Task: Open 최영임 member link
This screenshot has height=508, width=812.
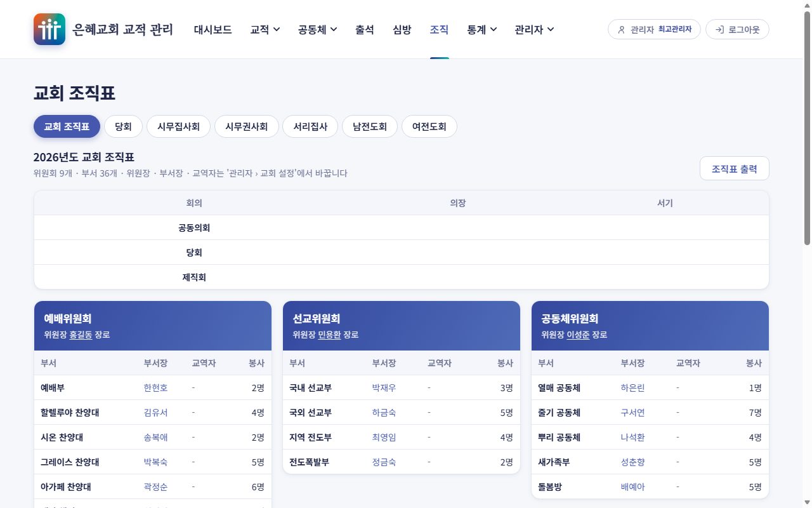Action: tap(384, 438)
